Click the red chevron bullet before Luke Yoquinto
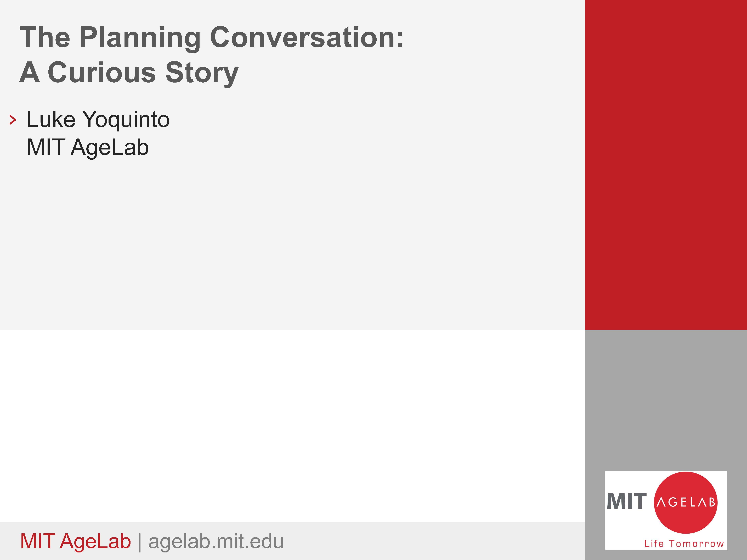 click(13, 120)
